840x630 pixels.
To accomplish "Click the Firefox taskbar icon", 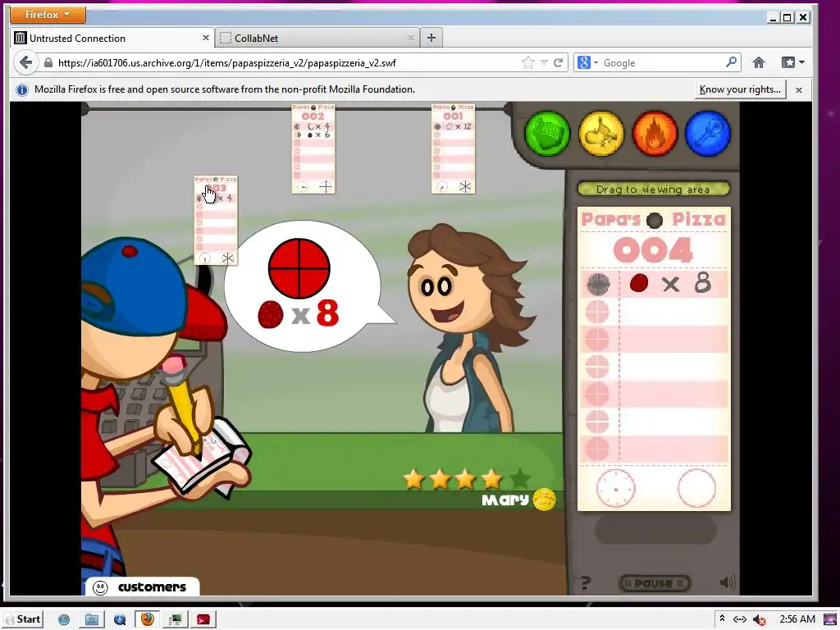I will click(x=148, y=619).
